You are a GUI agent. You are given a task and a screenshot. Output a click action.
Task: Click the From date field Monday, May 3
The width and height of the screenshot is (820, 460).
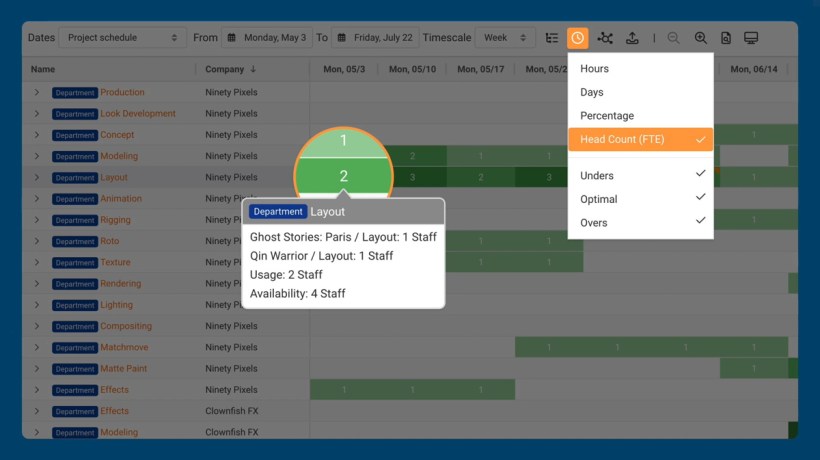[x=266, y=38]
